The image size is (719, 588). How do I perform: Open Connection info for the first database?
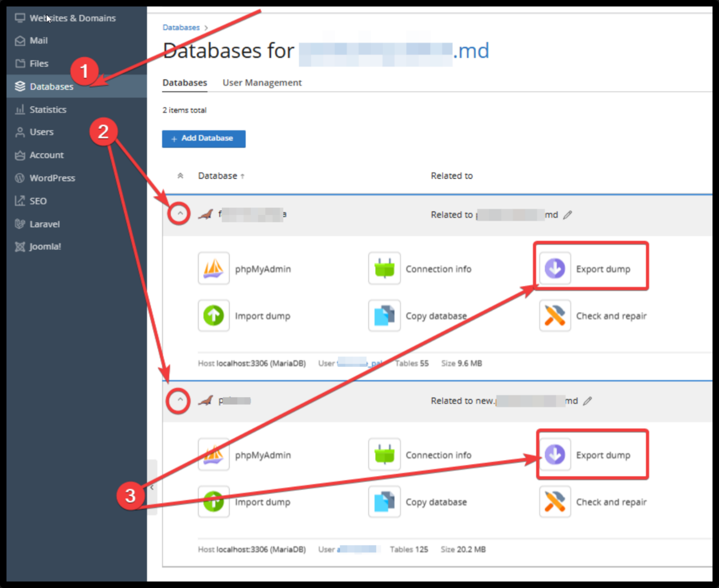419,269
